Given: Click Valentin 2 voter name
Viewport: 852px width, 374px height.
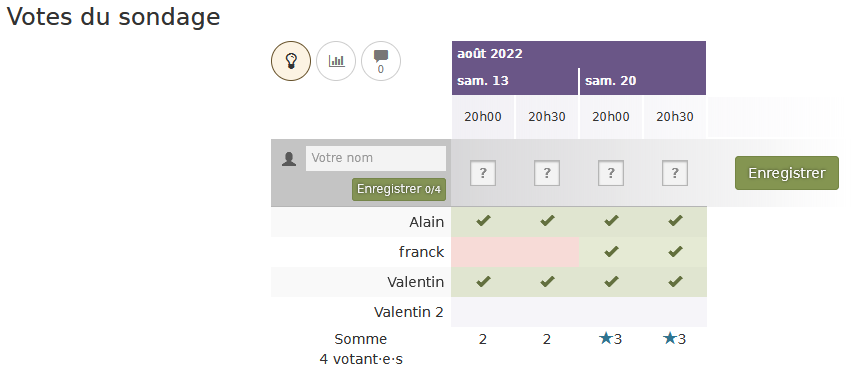Looking at the screenshot, I should [x=409, y=312].
